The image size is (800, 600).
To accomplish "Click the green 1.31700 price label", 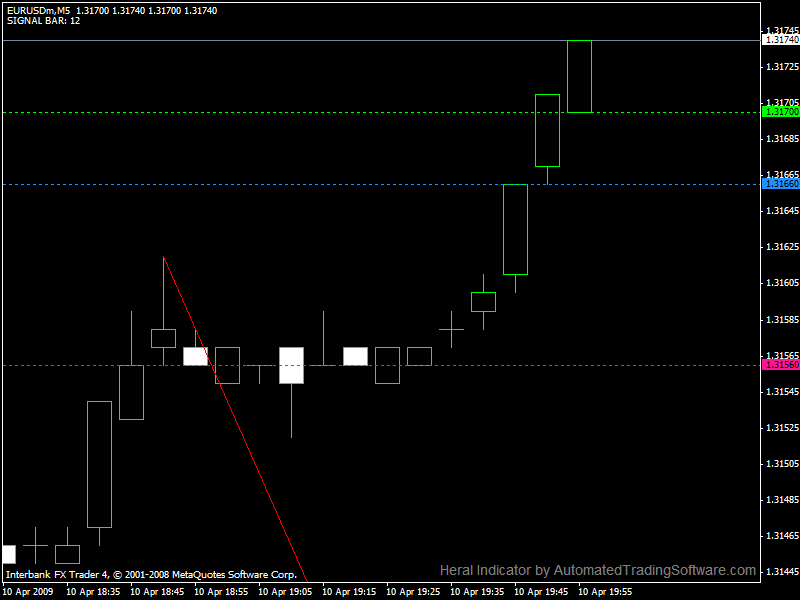I will click(x=781, y=112).
